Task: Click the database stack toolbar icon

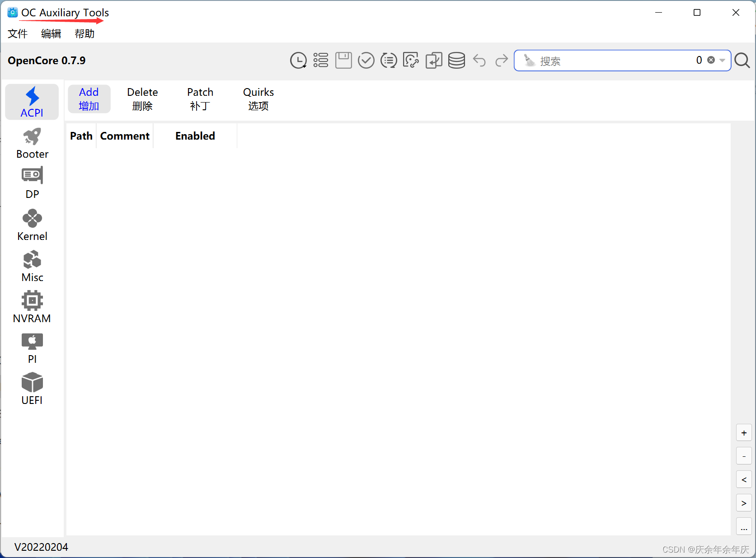Action: pyautogui.click(x=456, y=61)
